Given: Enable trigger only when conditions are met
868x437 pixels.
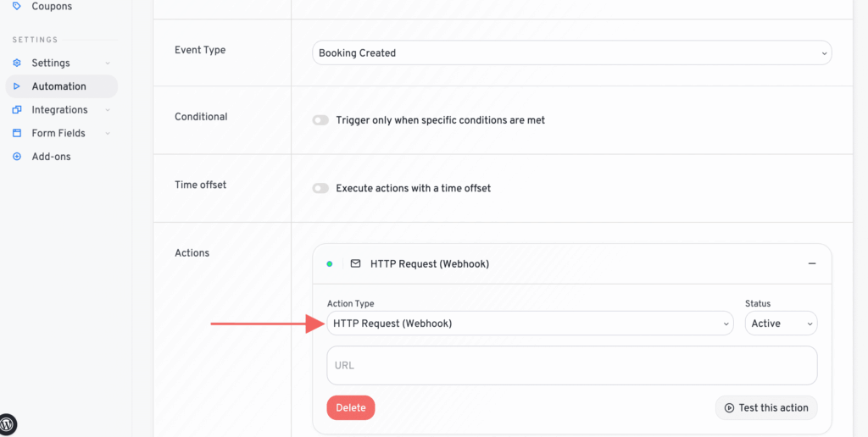Looking at the screenshot, I should [x=320, y=120].
